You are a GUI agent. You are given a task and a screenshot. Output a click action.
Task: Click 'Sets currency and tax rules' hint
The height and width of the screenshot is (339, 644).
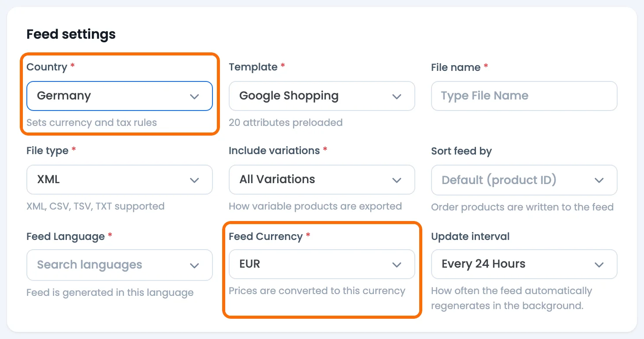coord(91,122)
